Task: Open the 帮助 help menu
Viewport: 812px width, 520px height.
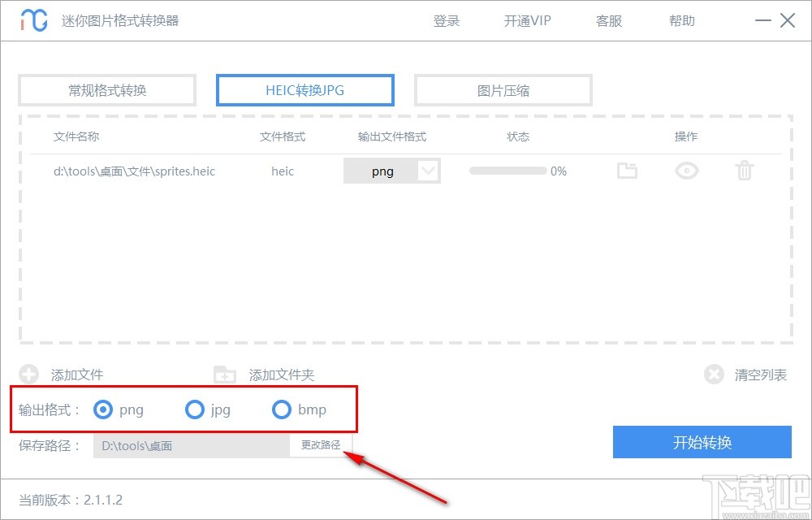Action: 681,21
